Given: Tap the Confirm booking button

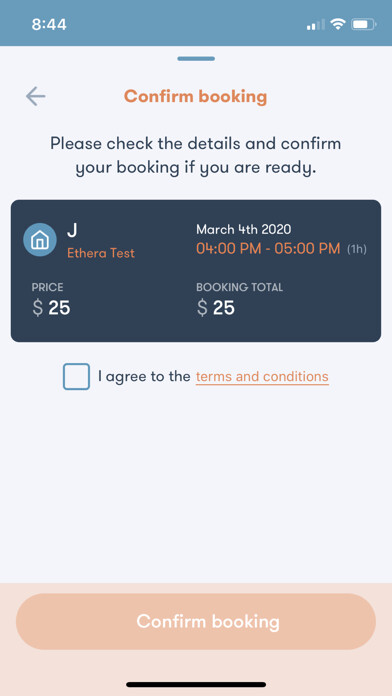Looking at the screenshot, I should click(x=196, y=621).
